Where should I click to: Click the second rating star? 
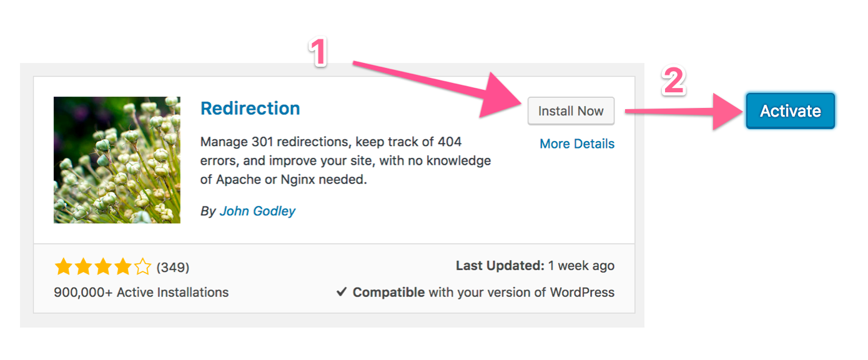pos(83,268)
